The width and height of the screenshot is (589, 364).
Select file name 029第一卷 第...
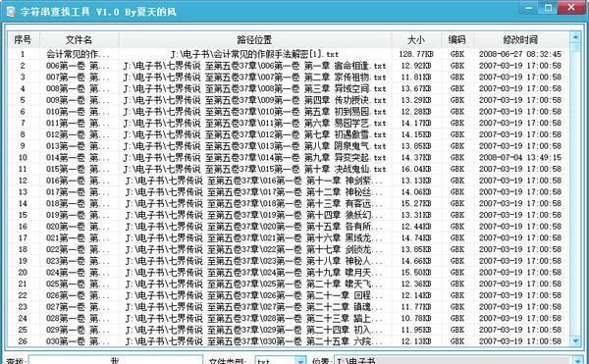pyautogui.click(x=78, y=330)
